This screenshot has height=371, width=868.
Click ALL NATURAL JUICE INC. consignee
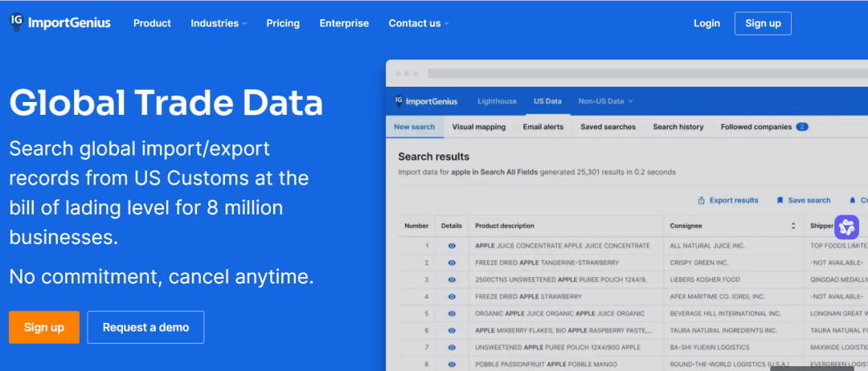point(707,246)
